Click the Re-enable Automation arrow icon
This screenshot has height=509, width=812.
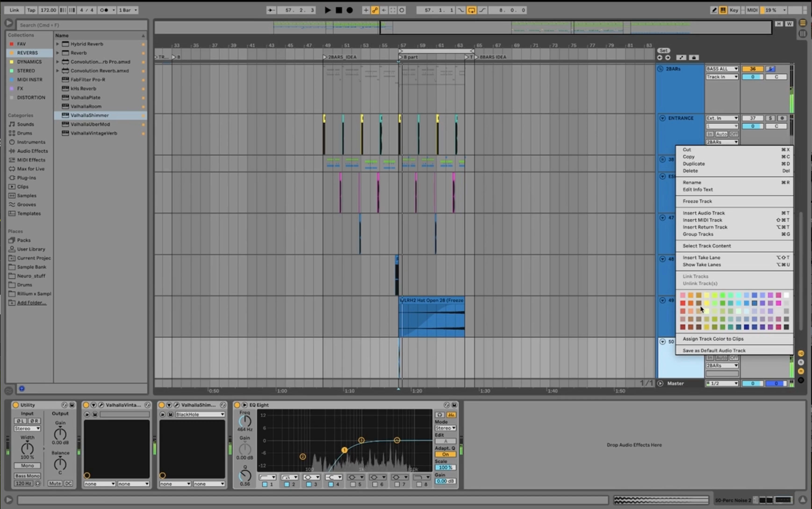(384, 10)
